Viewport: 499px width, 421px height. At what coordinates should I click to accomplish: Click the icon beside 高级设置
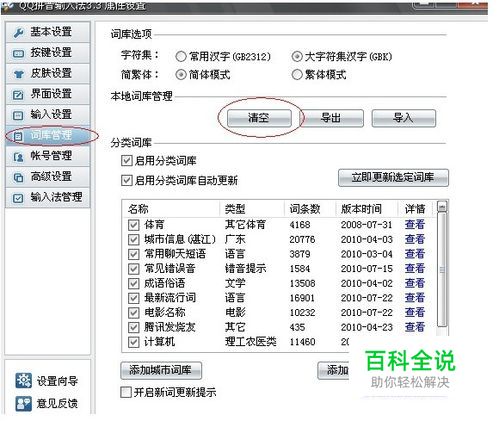(x=18, y=177)
